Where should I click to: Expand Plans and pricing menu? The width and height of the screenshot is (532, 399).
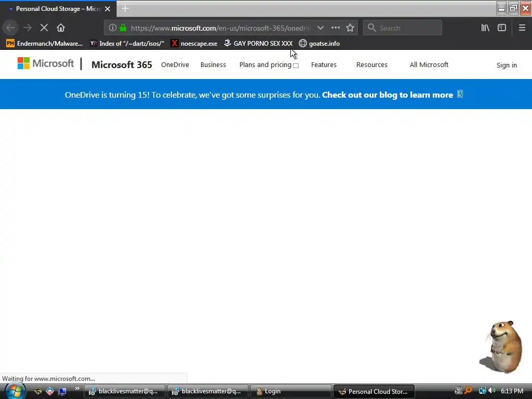tap(269, 64)
